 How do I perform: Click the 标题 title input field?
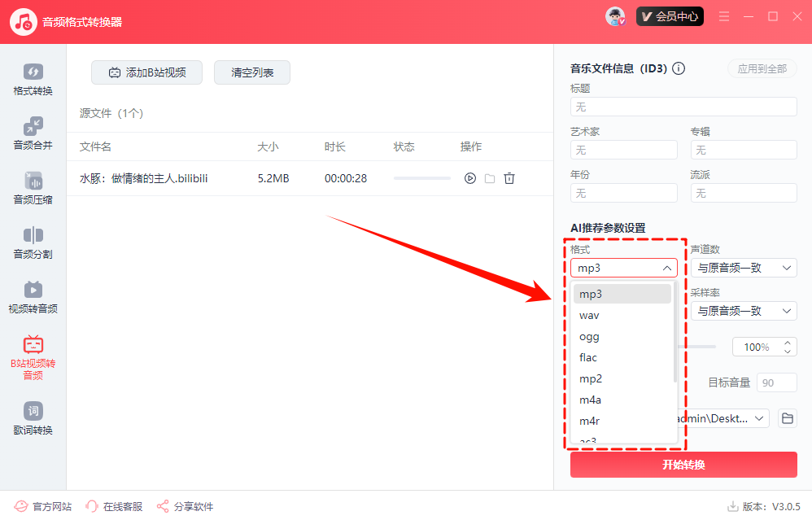[x=683, y=107]
